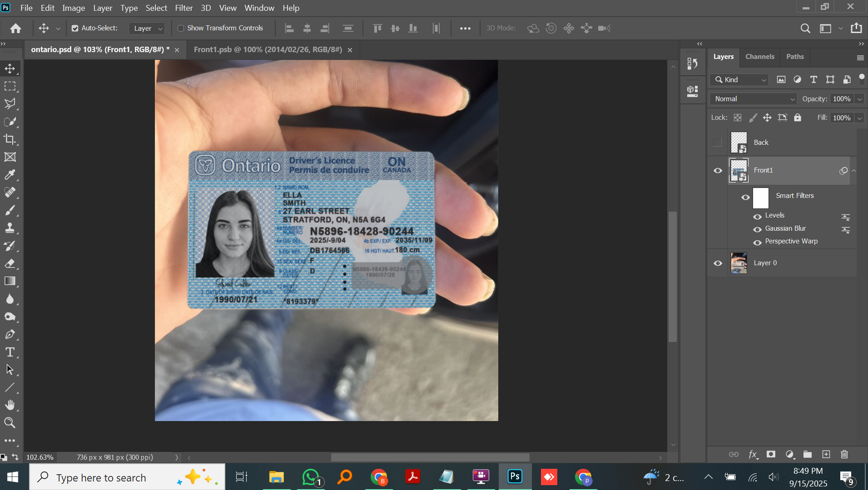Screen dimensions: 868x490
Task: Pick the Clone Stamp tool
Action: [10, 228]
